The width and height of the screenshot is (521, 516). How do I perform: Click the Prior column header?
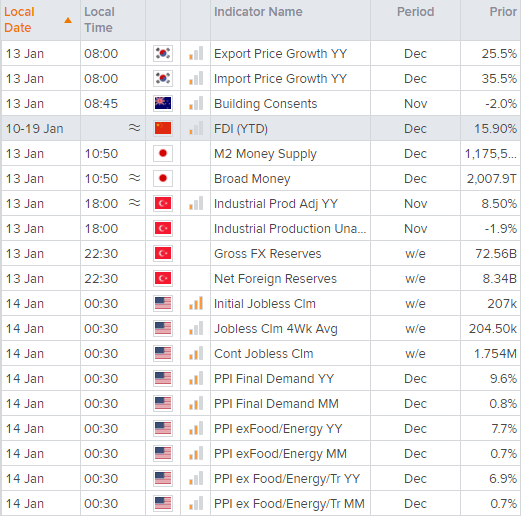(503, 12)
